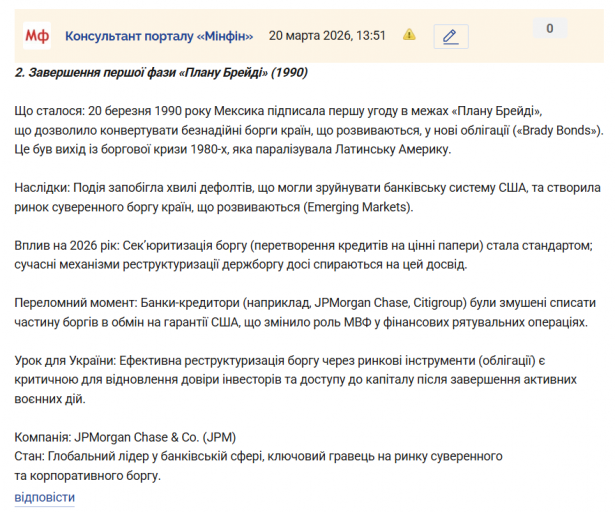
Task: Click the text «воєнних дій.»
Action: [50, 399]
